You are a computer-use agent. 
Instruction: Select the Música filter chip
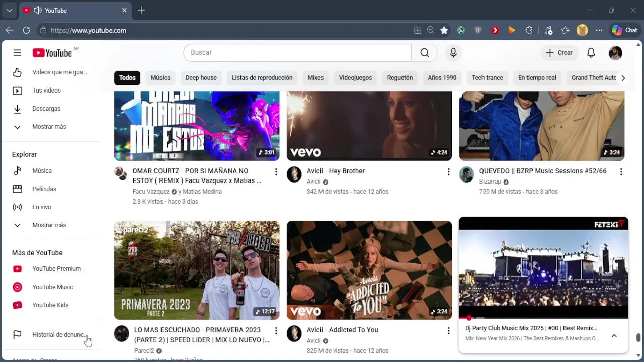coord(160,78)
